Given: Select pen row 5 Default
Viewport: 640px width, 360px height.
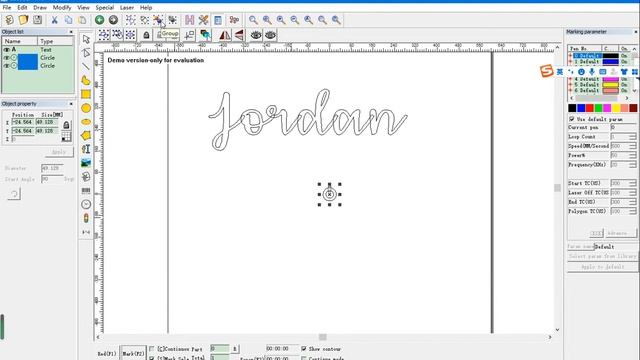Looking at the screenshot, I should 600,84.
